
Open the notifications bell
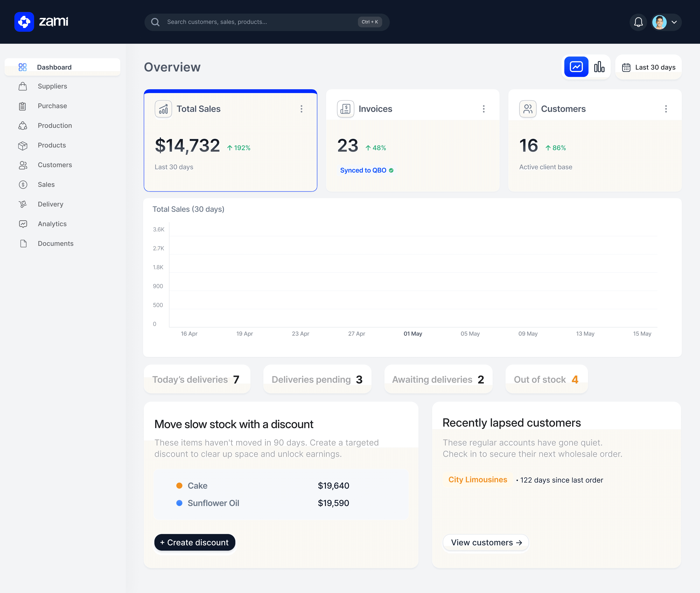pos(638,22)
